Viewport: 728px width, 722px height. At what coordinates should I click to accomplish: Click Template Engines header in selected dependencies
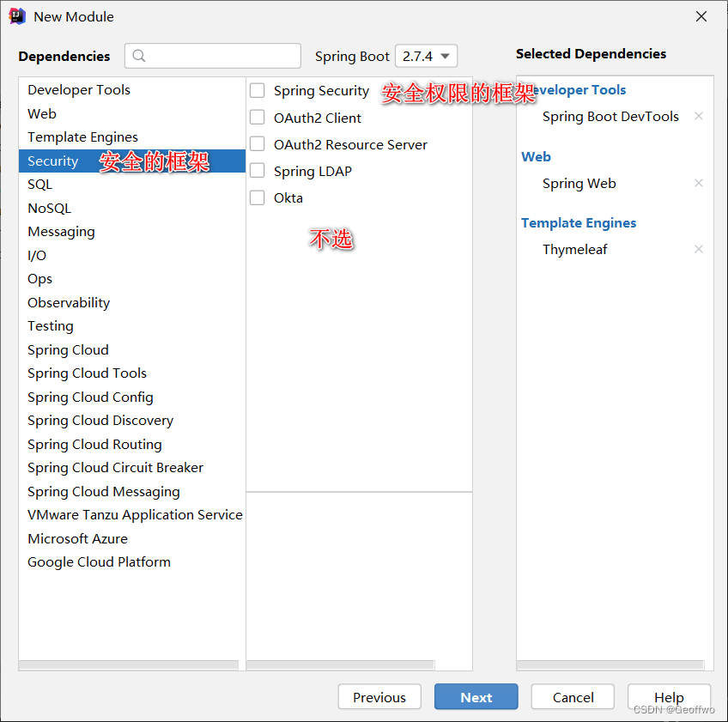[579, 223]
